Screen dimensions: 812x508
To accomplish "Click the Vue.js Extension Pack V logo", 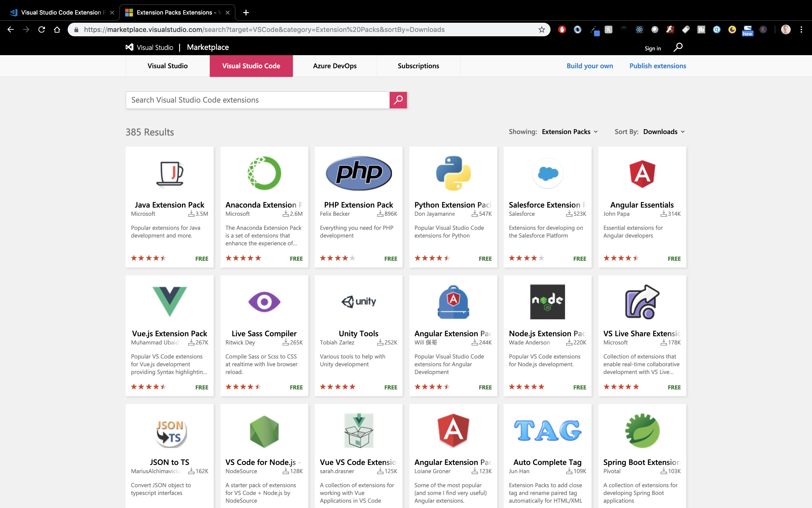I will 170,302.
